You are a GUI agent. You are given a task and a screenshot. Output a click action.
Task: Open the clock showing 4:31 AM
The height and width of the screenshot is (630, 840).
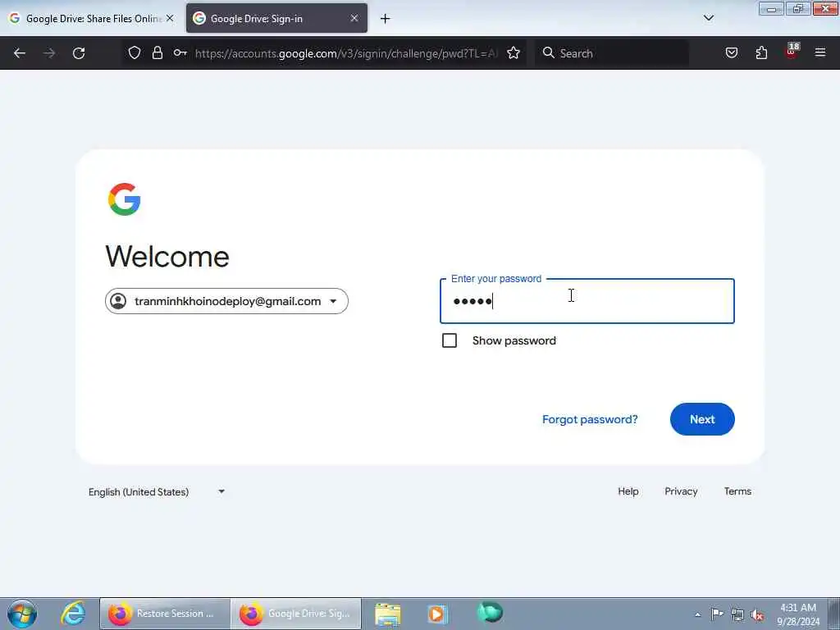coord(798,614)
